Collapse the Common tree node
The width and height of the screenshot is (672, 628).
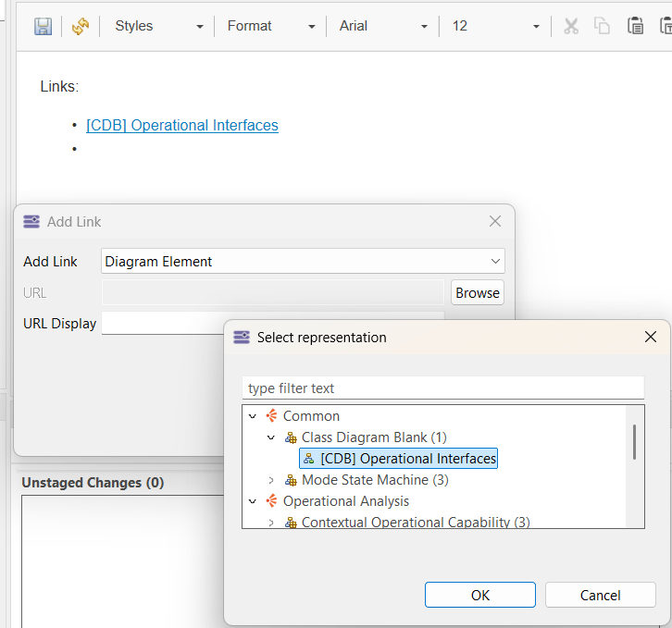tap(252, 416)
